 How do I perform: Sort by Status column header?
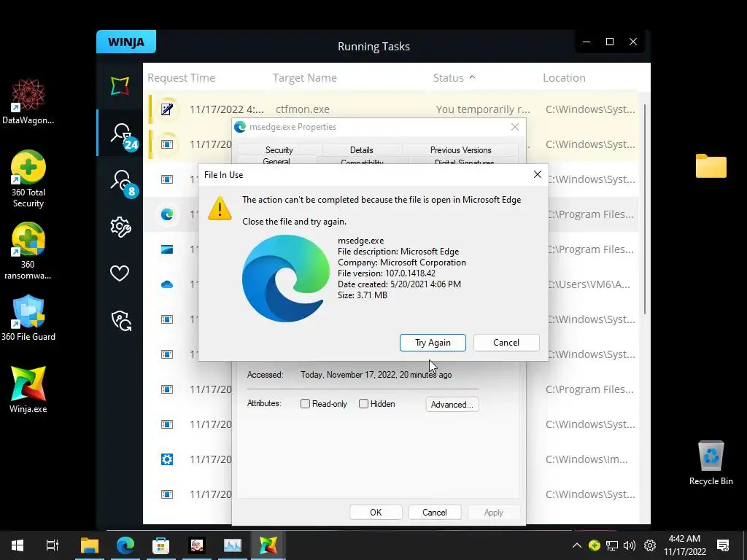pos(454,77)
